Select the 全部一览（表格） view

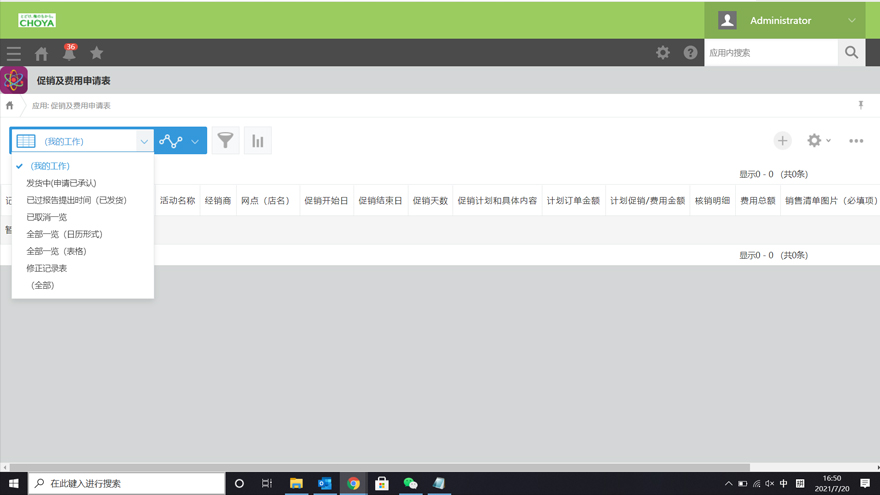click(x=82, y=251)
